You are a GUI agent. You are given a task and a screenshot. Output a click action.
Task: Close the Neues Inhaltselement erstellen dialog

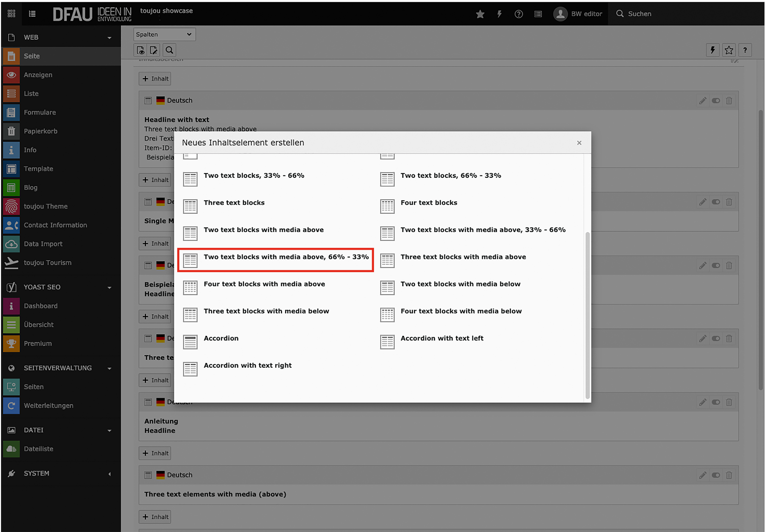(579, 143)
